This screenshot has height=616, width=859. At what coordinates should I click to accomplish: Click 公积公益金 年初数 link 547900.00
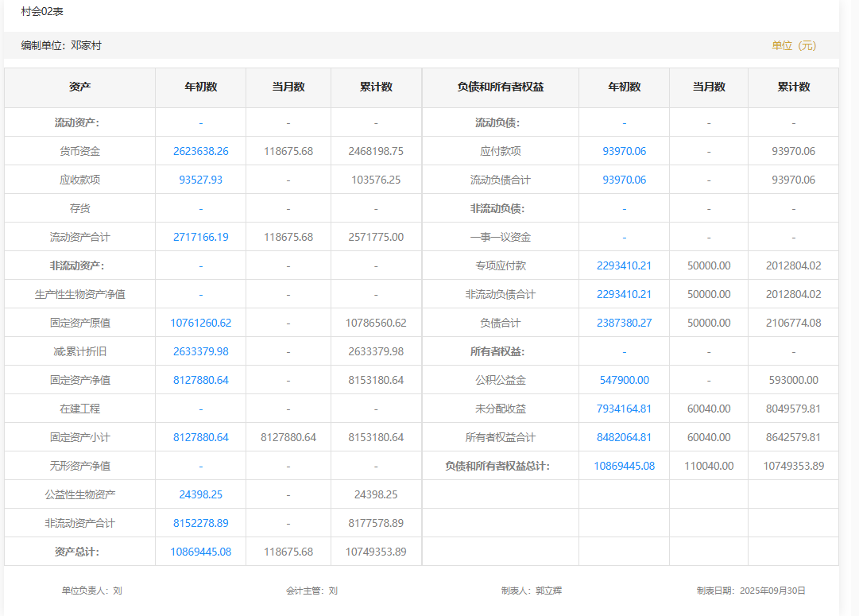tap(624, 380)
